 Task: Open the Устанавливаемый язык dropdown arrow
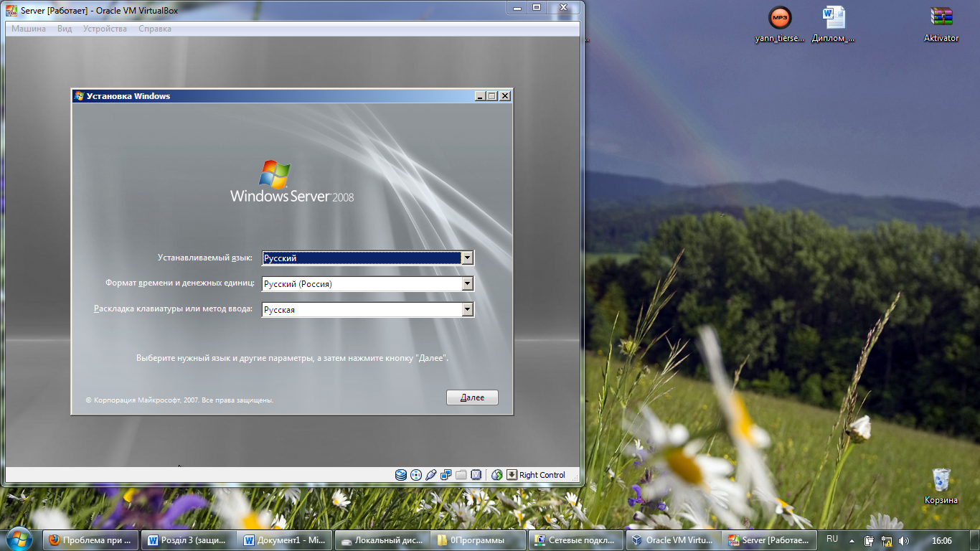pyautogui.click(x=468, y=258)
